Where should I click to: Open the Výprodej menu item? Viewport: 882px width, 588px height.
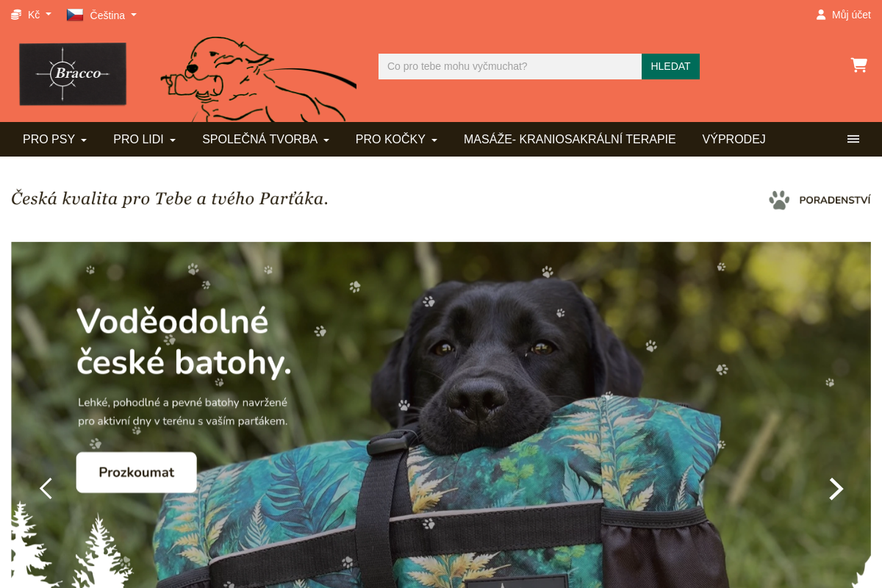[734, 139]
